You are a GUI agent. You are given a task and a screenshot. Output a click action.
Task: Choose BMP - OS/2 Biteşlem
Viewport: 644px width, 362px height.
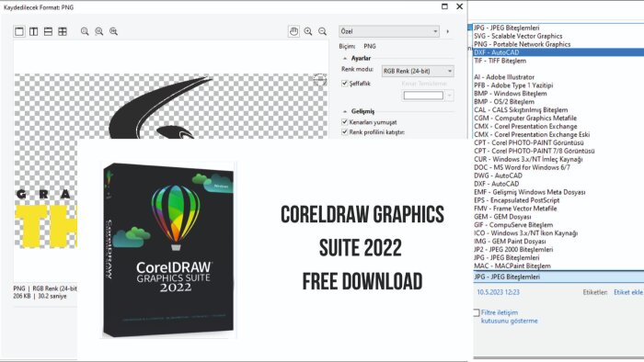tap(504, 102)
